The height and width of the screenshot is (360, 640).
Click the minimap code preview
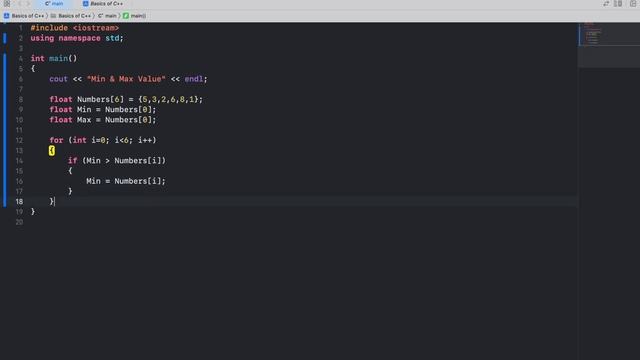[x=592, y=35]
